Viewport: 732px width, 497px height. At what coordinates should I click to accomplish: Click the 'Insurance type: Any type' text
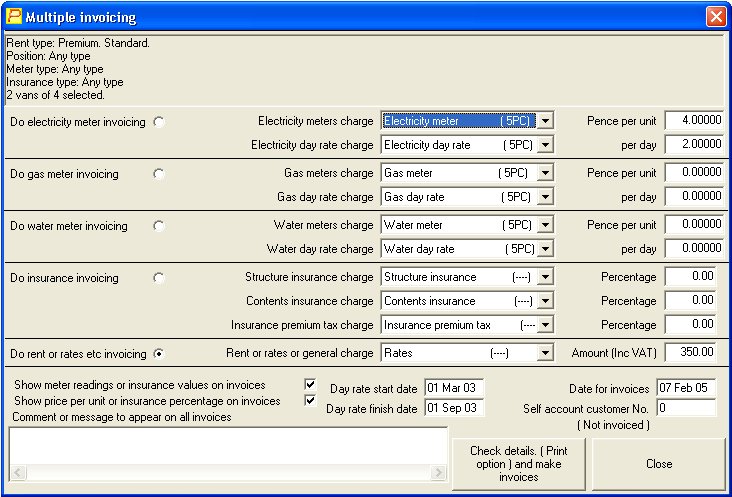click(65, 83)
